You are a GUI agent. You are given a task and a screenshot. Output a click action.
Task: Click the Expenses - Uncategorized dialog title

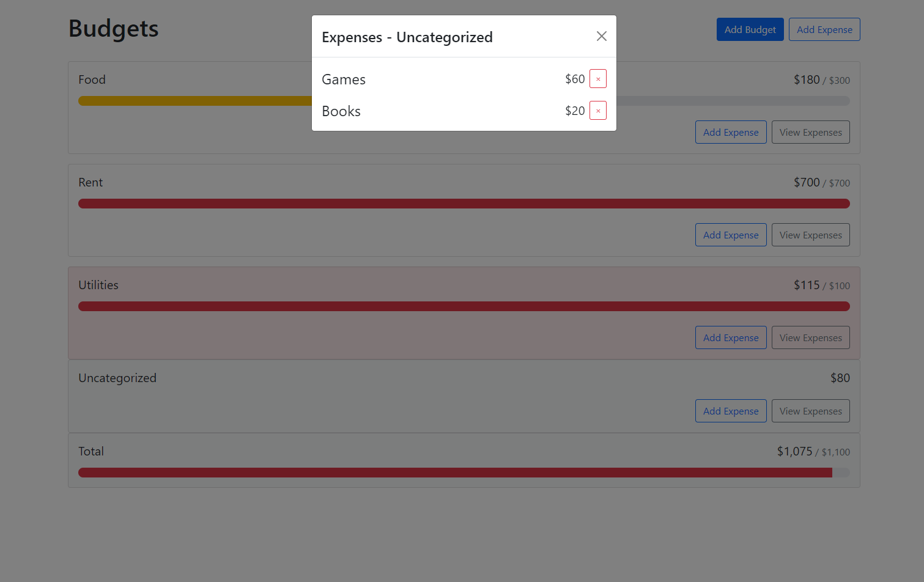(407, 37)
